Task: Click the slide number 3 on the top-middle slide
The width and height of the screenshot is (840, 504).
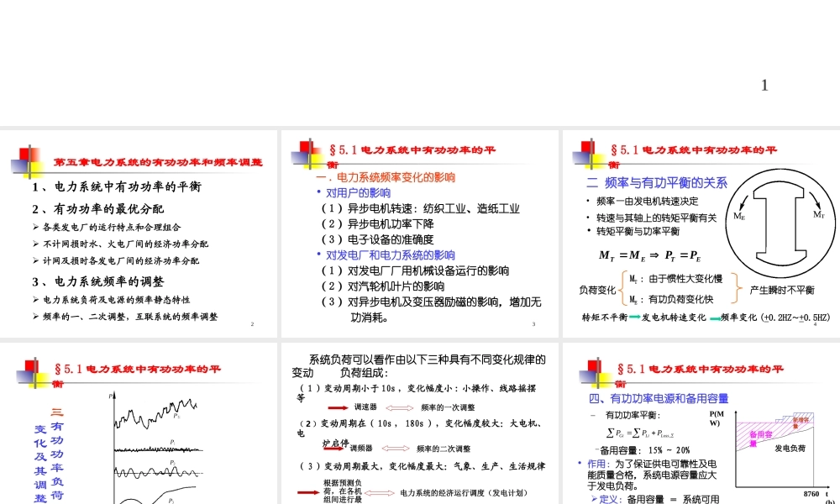Action: click(533, 323)
